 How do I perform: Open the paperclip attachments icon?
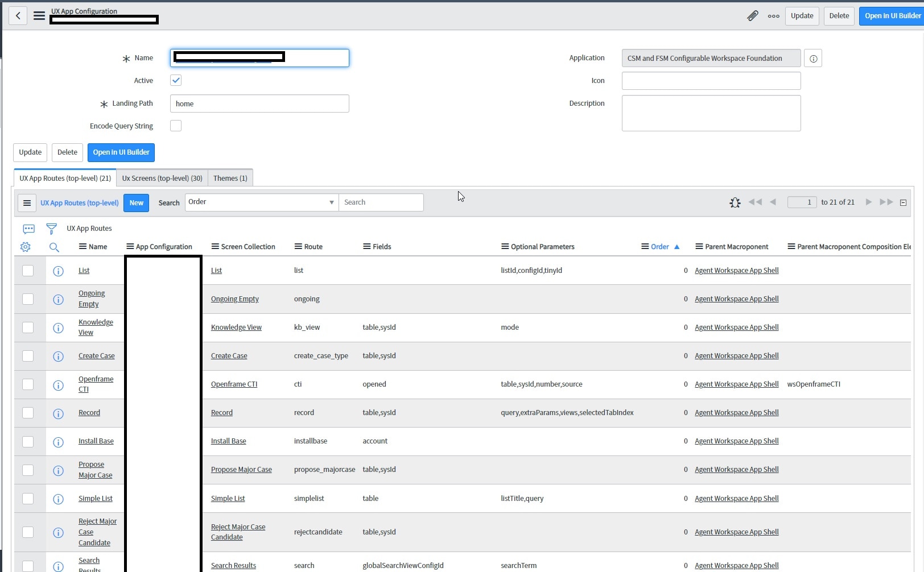(x=752, y=16)
